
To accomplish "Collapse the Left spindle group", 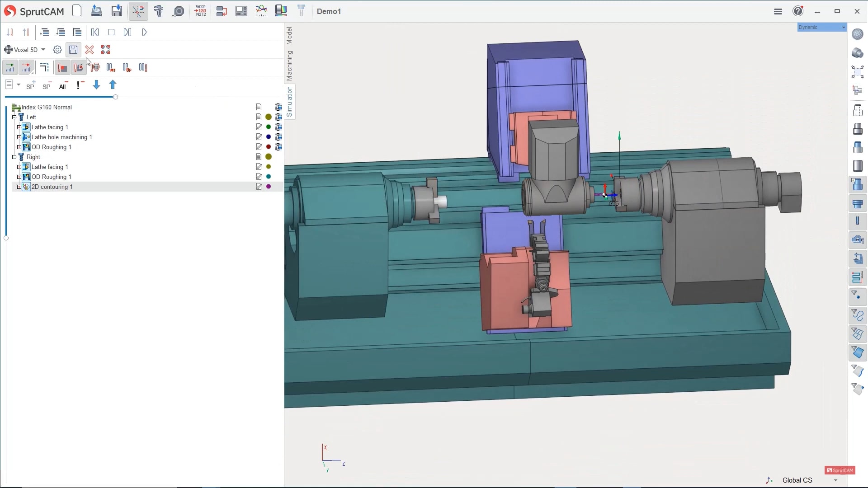I will [14, 117].
